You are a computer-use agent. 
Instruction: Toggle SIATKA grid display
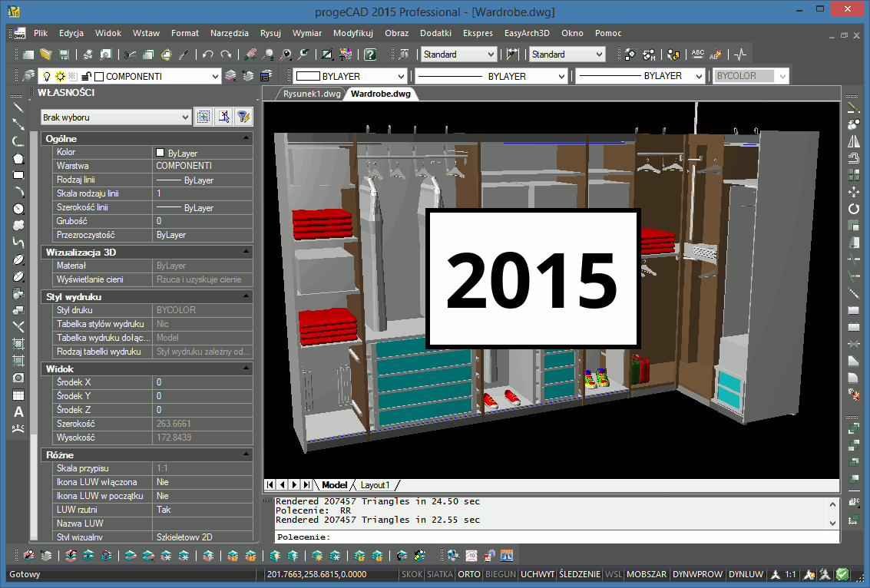440,574
